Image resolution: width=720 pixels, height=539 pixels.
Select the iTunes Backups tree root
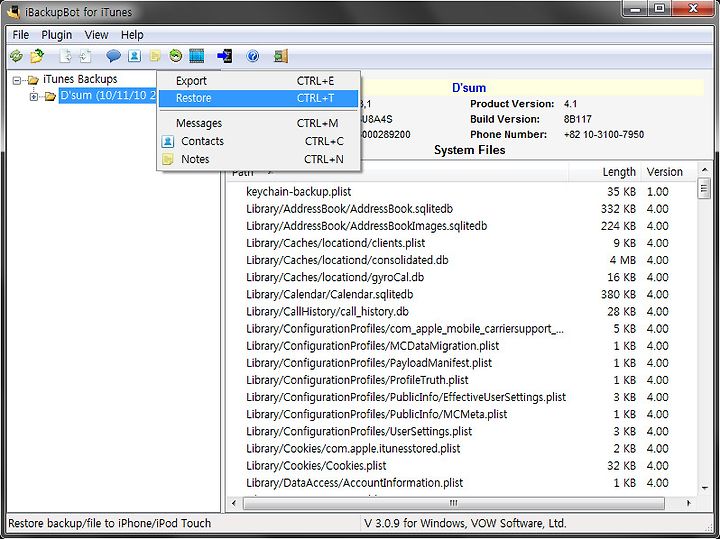tap(80, 79)
